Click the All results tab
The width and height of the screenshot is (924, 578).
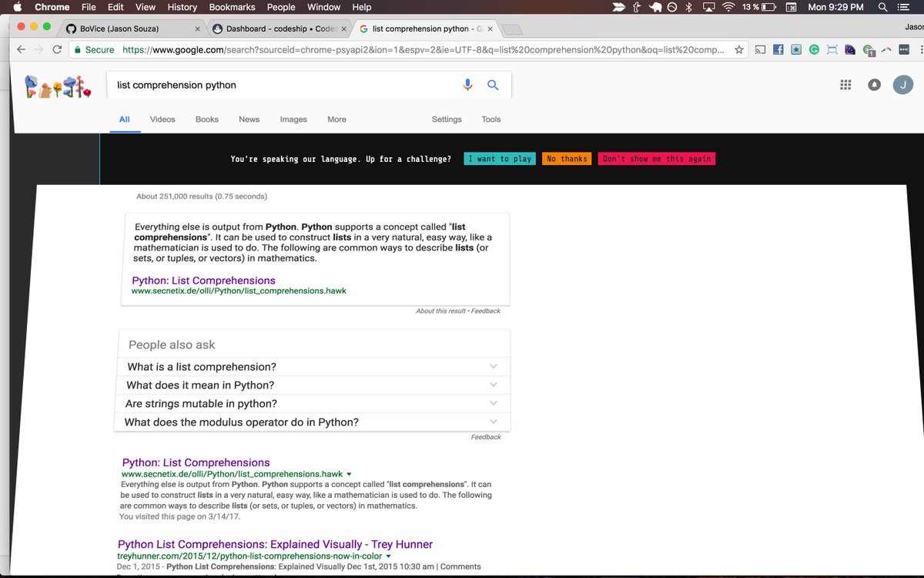(124, 119)
